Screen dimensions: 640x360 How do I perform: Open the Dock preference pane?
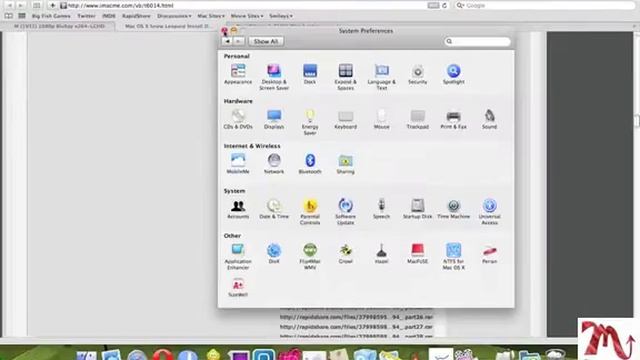310,74
